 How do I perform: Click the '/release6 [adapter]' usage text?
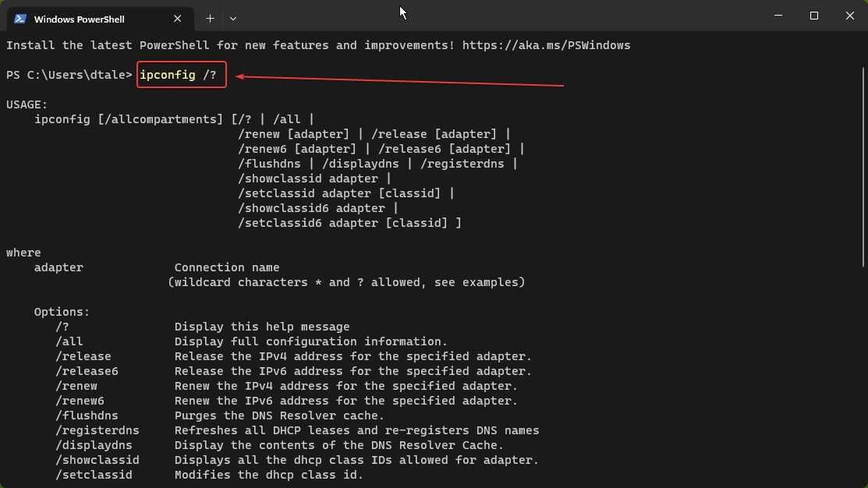pos(445,150)
